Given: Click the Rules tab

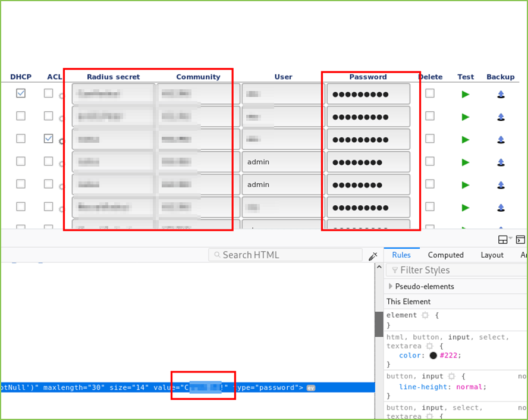Looking at the screenshot, I should point(401,255).
